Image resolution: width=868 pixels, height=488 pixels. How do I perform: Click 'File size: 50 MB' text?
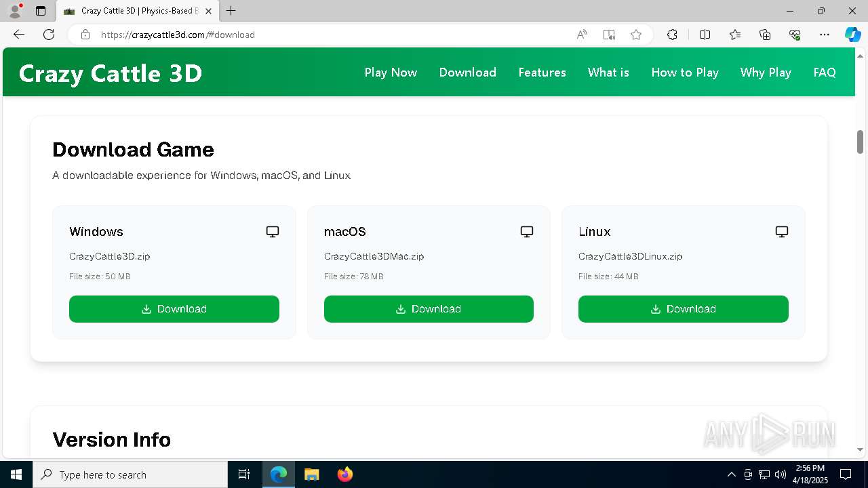click(100, 277)
